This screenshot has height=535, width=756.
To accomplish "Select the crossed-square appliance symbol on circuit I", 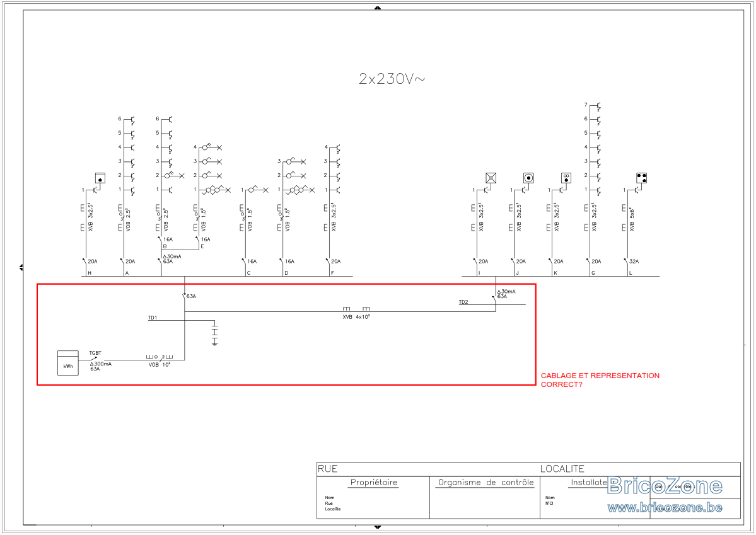I will (x=491, y=178).
